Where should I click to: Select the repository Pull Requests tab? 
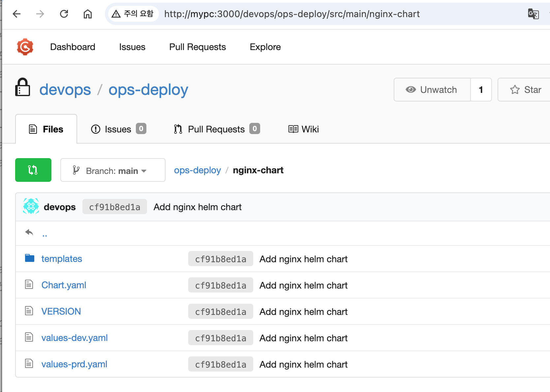coord(217,129)
